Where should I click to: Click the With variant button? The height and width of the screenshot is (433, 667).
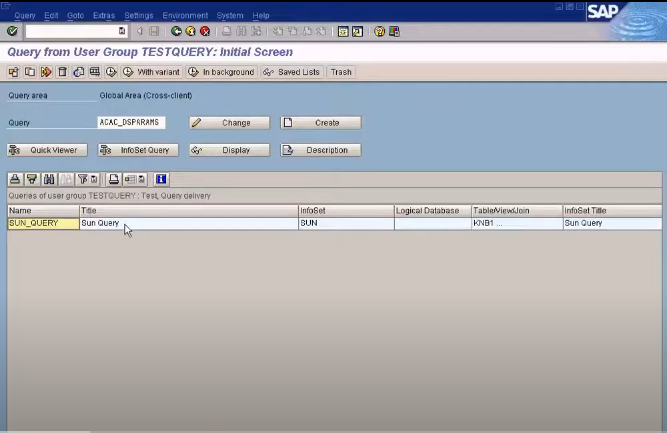pyautogui.click(x=151, y=72)
